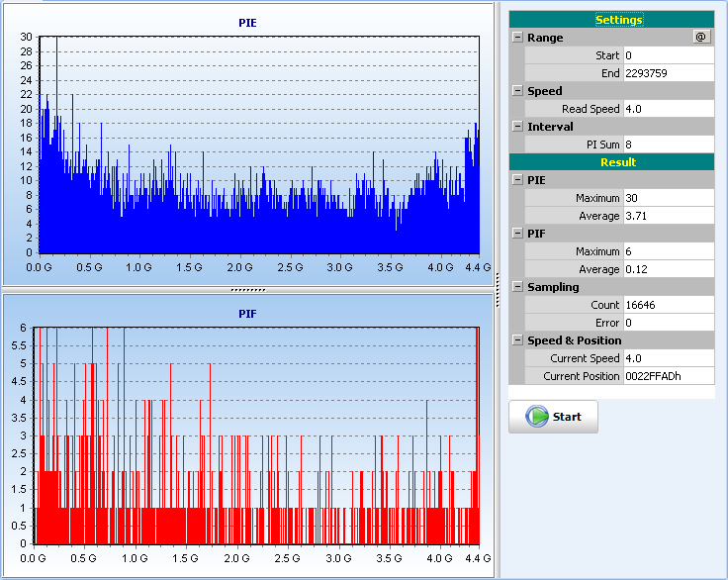The width and height of the screenshot is (728, 580).
Task: Collapse the Interval settings section
Action: tap(517, 127)
